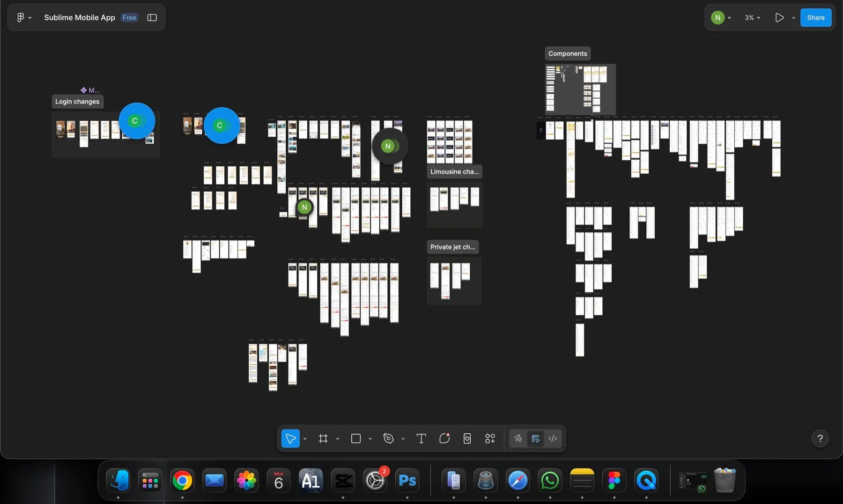The image size is (843, 504).
Task: Select the Login changes section label
Action: [x=77, y=102]
